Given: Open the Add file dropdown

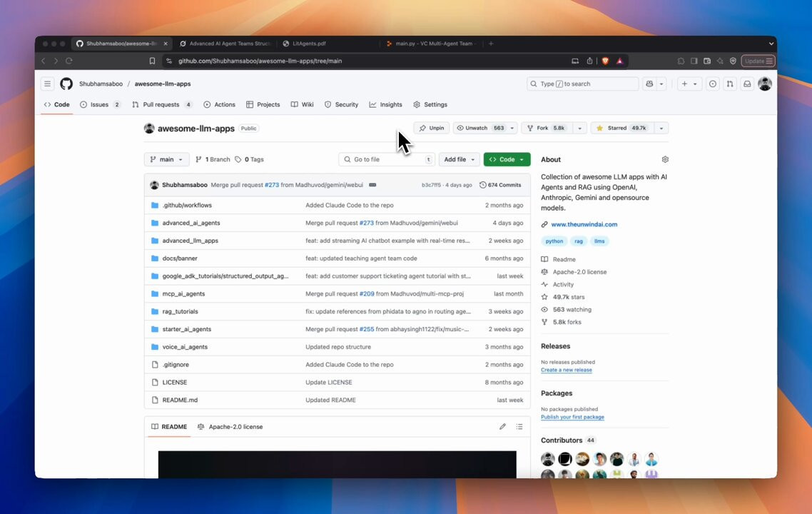Looking at the screenshot, I should tap(459, 159).
